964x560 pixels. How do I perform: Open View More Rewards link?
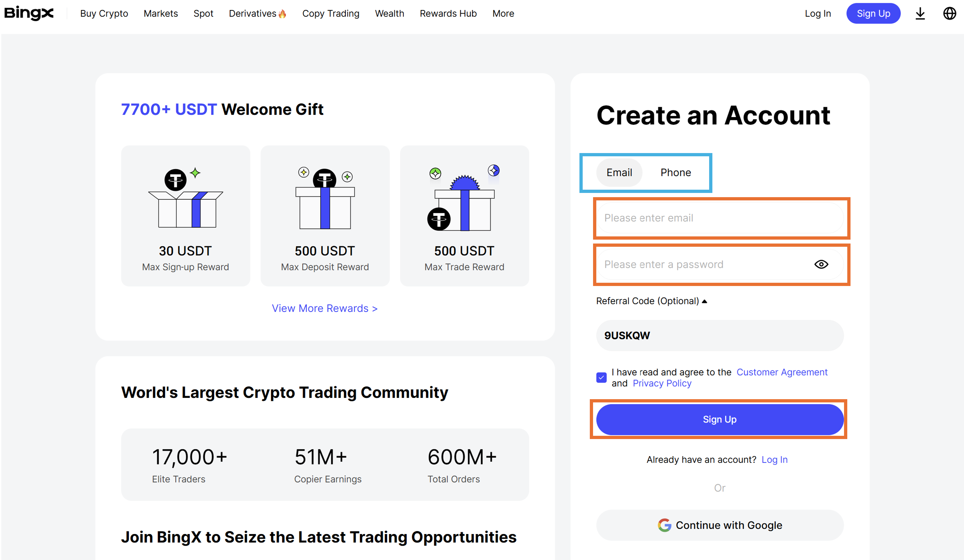(x=324, y=308)
